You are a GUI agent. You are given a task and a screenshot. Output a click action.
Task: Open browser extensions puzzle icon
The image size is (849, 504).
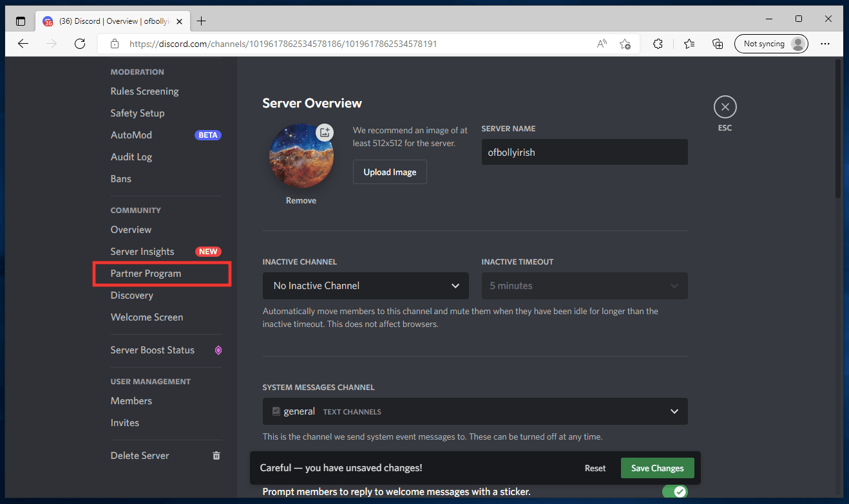pyautogui.click(x=658, y=44)
